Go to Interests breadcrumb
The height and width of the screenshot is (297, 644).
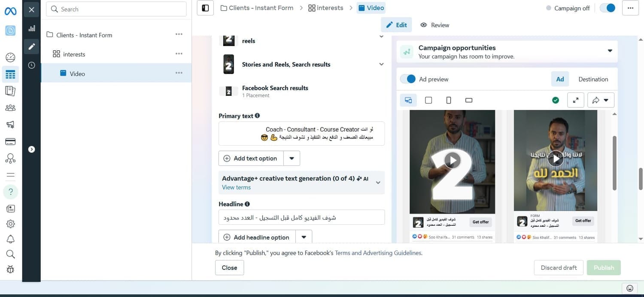coord(326,8)
